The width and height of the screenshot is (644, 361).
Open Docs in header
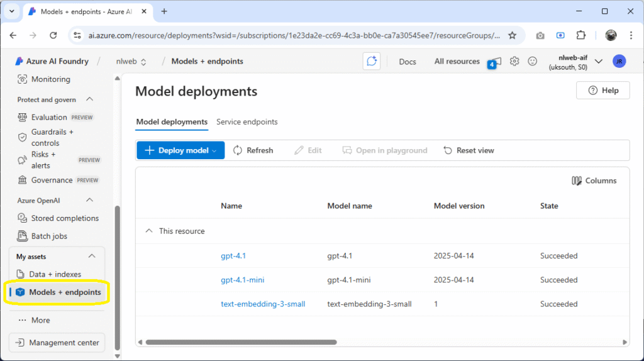408,62
